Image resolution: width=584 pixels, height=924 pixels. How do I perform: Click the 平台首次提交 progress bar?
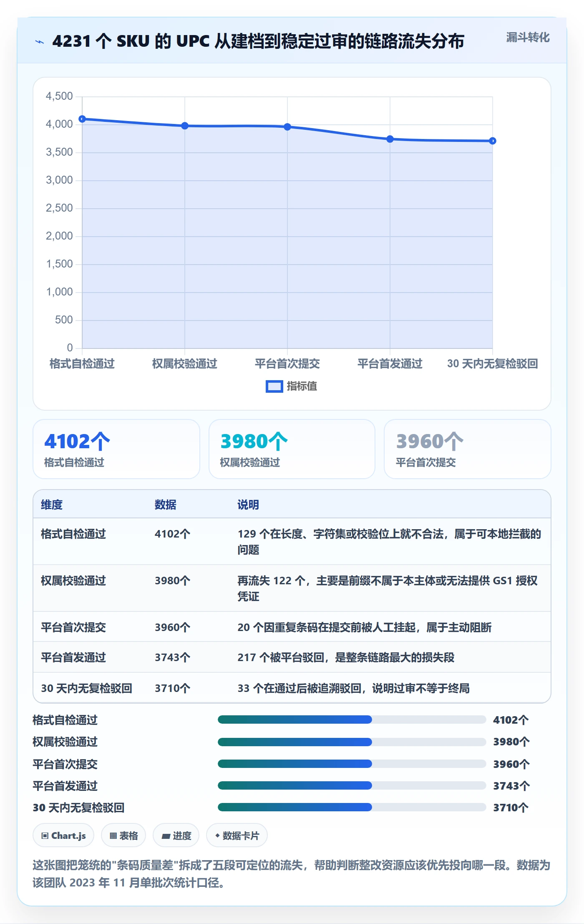point(352,764)
